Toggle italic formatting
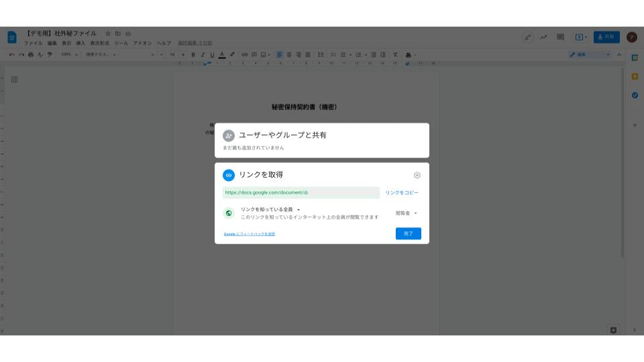 pos(203,54)
